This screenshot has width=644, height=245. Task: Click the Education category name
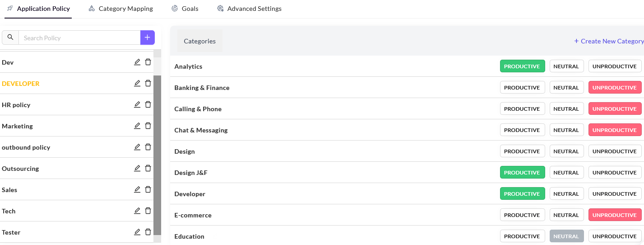[190, 236]
